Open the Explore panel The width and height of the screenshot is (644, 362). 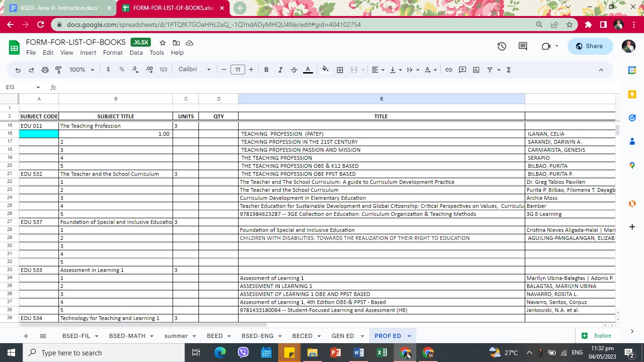(597, 336)
